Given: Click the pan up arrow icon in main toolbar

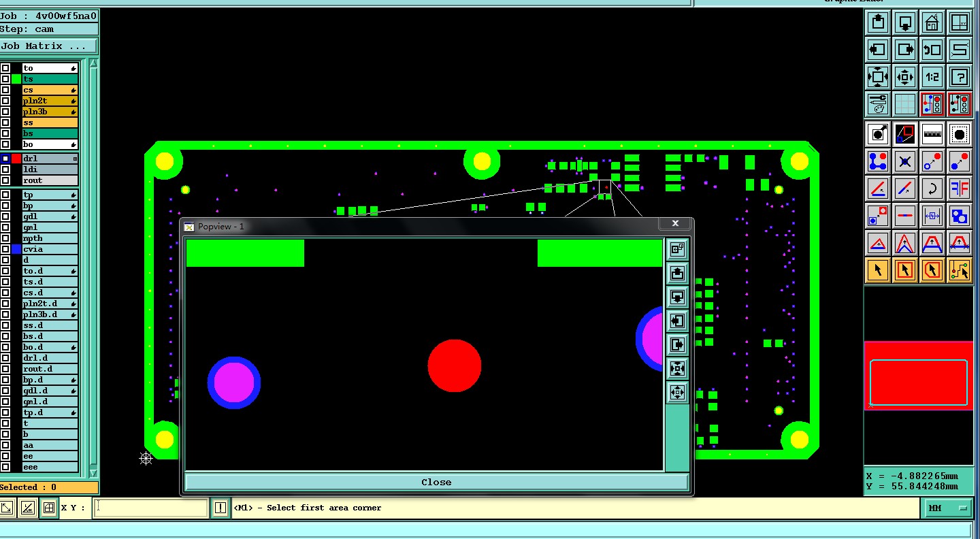Looking at the screenshot, I should 878,22.
